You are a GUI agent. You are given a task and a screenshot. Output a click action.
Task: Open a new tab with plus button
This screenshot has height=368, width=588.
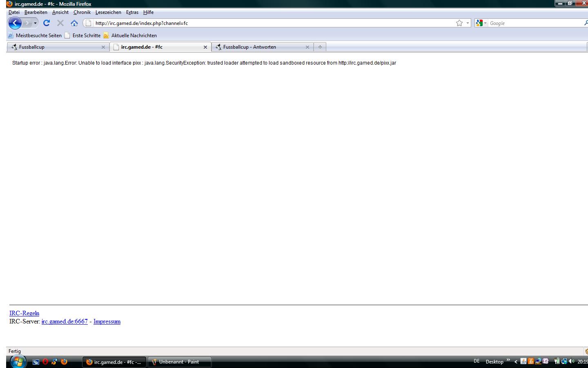pyautogui.click(x=320, y=47)
